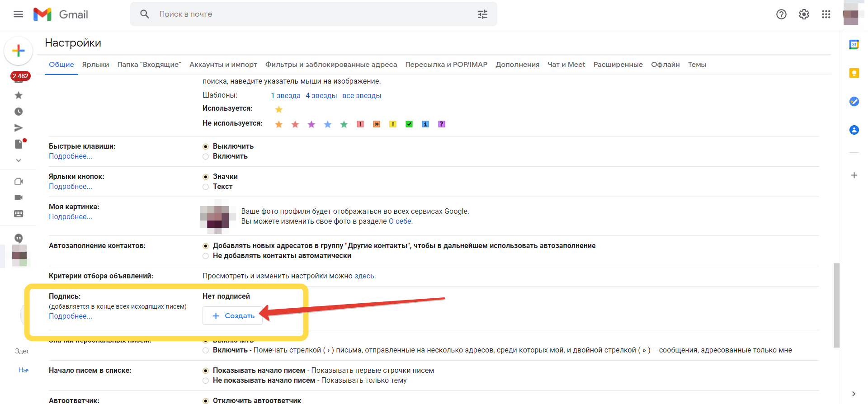The image size is (868, 404).
Task: Open the 4 звезды stars preset
Action: pos(321,96)
